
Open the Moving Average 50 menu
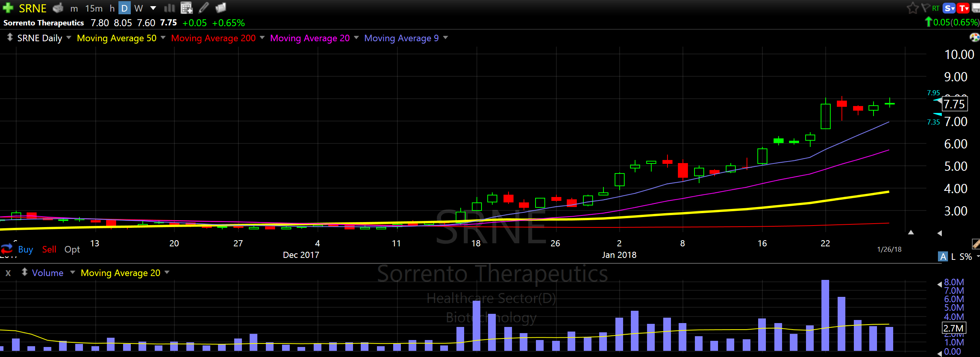121,38
